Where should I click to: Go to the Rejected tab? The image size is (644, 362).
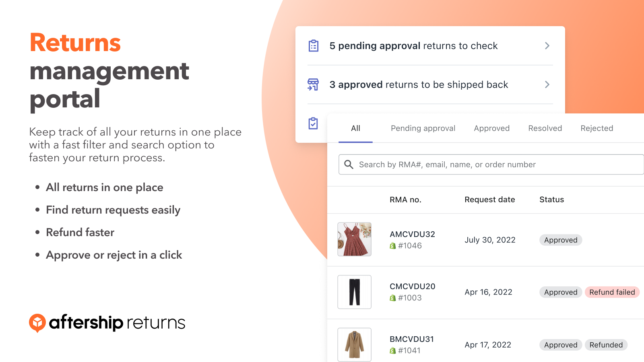(x=597, y=128)
